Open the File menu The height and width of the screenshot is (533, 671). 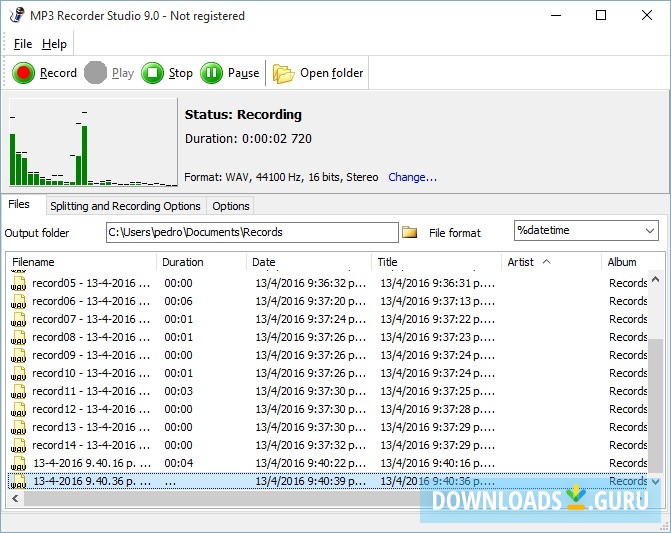click(23, 44)
